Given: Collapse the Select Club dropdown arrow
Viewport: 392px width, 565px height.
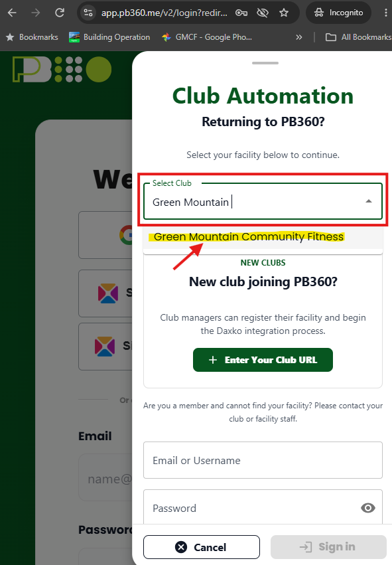Looking at the screenshot, I should coord(369,201).
